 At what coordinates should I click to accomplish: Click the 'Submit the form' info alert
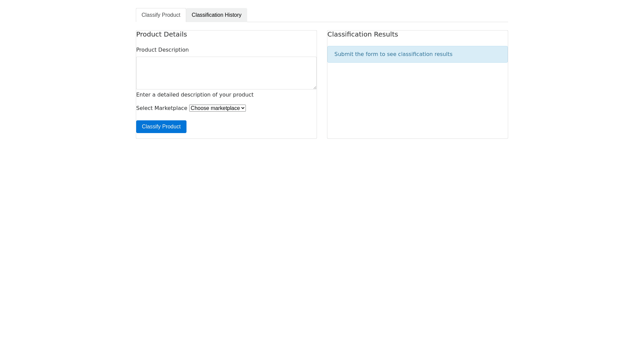[x=417, y=54]
